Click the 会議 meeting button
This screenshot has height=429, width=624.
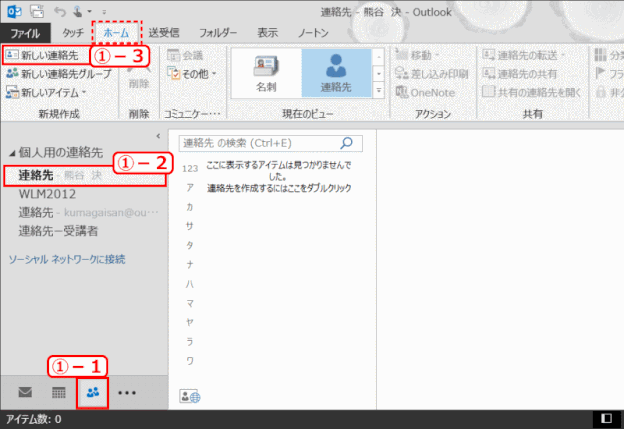[x=185, y=55]
